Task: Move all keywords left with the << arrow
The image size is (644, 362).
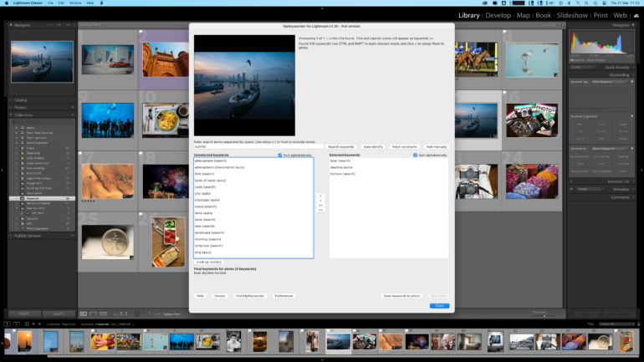Action: (320, 210)
